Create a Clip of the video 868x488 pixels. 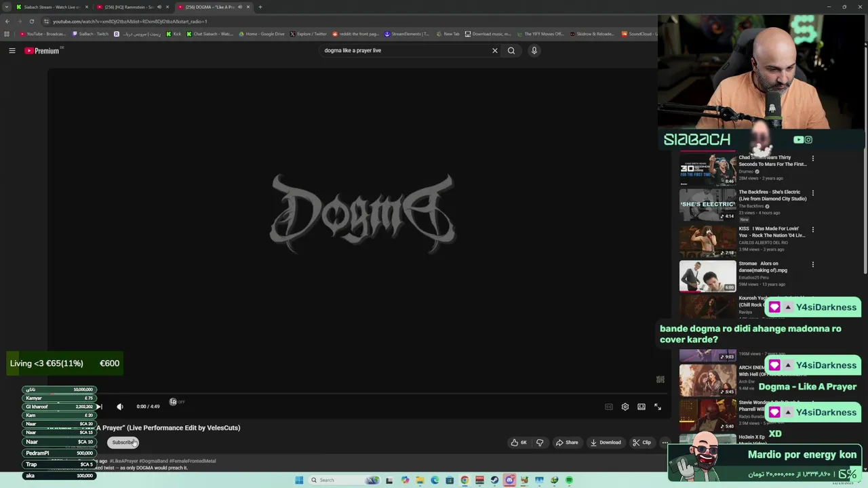[642, 443]
